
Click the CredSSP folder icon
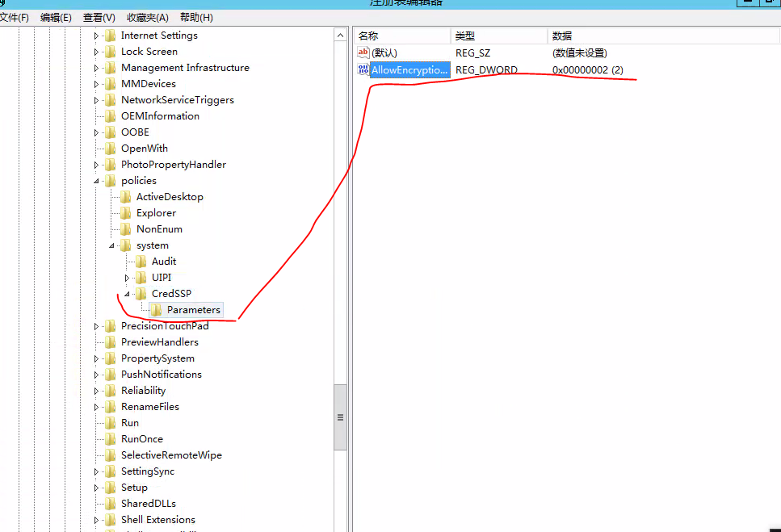coord(141,294)
